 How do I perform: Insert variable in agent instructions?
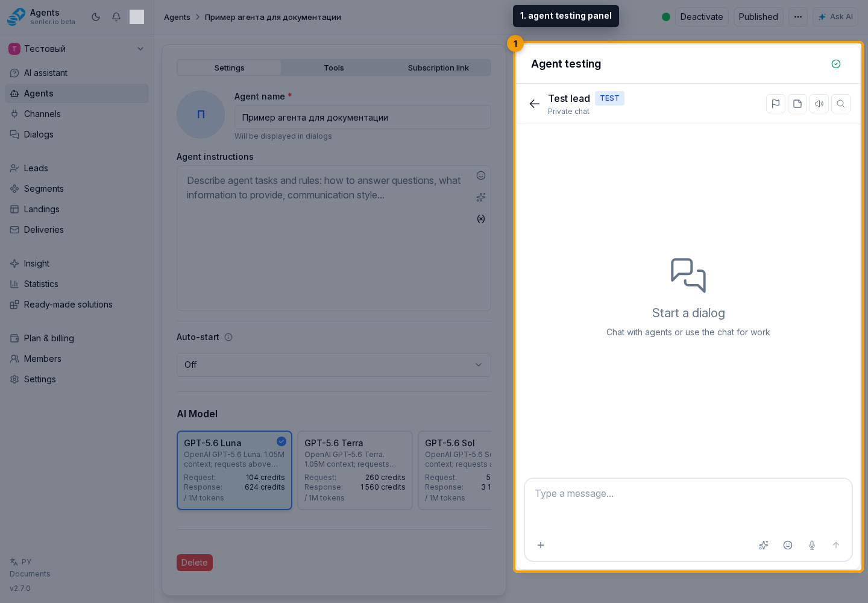481,219
